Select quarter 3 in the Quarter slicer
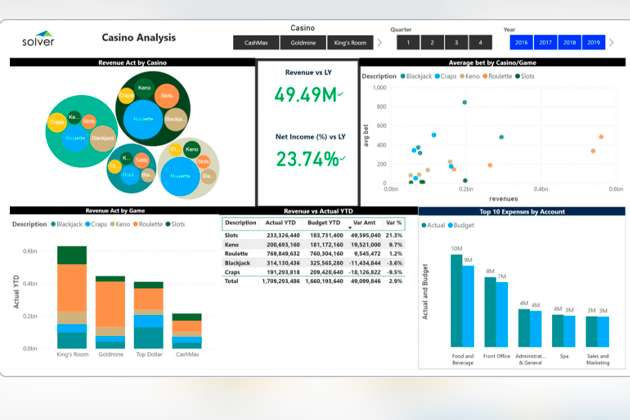 pyautogui.click(x=455, y=43)
